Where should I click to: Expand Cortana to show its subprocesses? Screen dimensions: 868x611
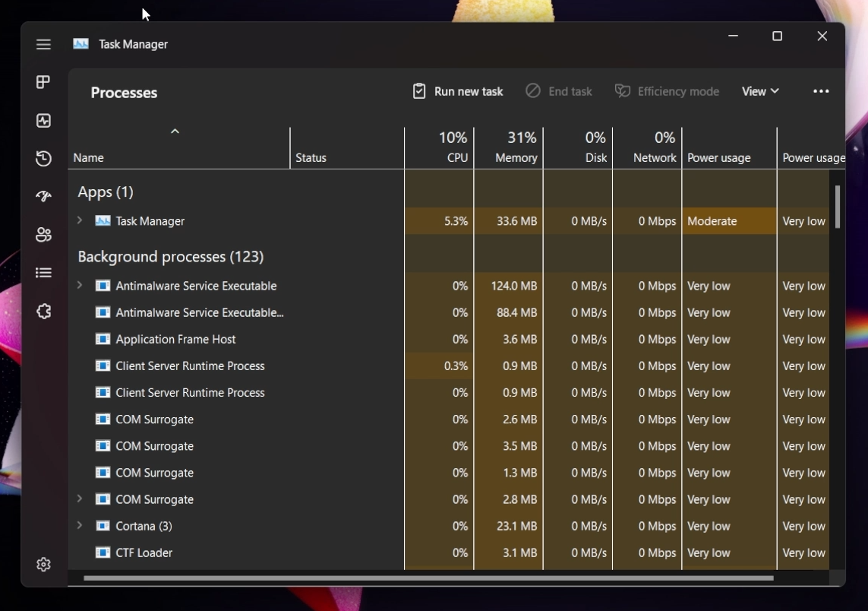click(x=79, y=526)
